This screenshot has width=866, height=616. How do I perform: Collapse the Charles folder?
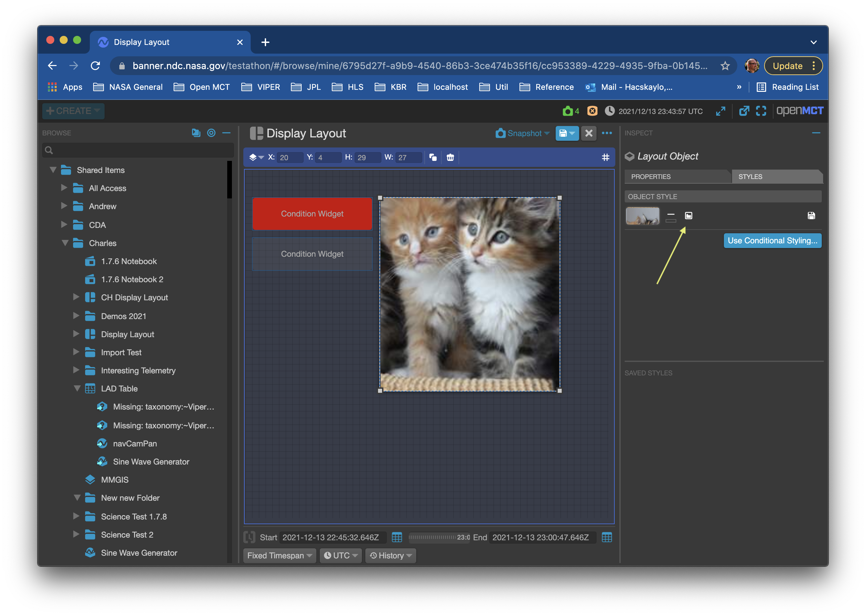65,243
